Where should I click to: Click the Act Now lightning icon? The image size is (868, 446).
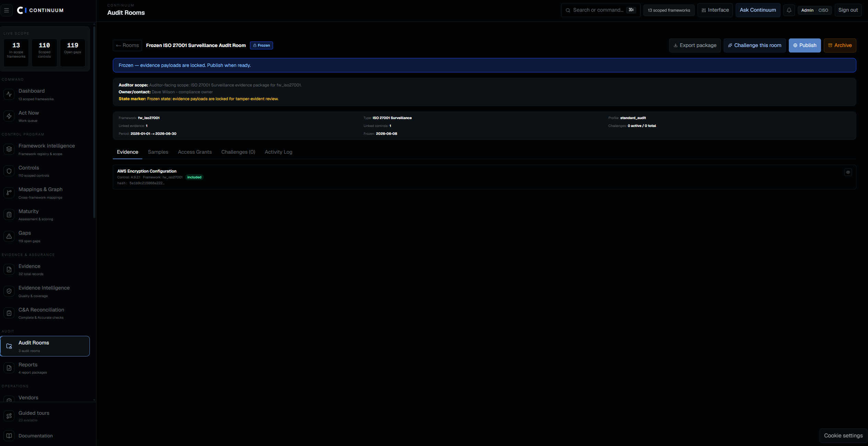[9, 116]
